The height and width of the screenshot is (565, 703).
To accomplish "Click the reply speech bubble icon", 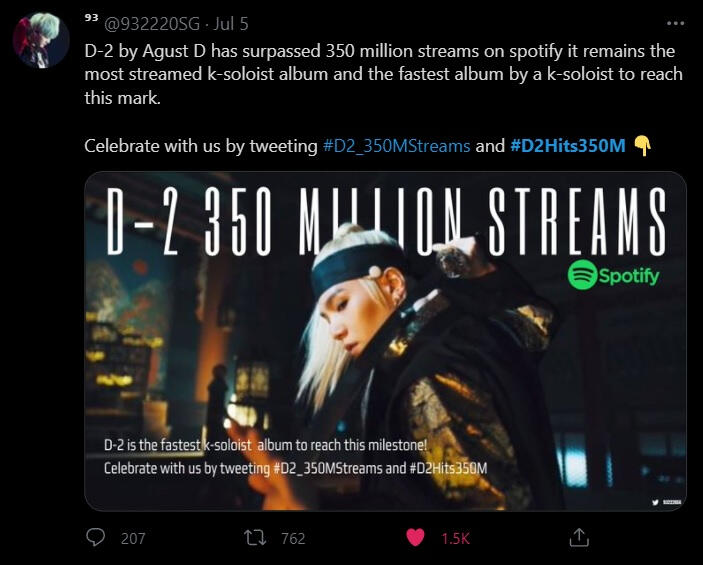I will point(95,537).
